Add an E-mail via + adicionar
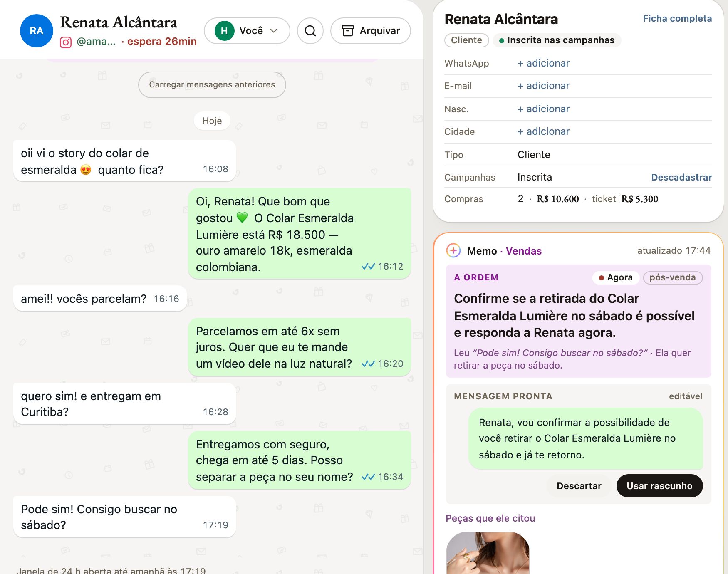Viewport: 728px width, 574px height. tap(543, 86)
